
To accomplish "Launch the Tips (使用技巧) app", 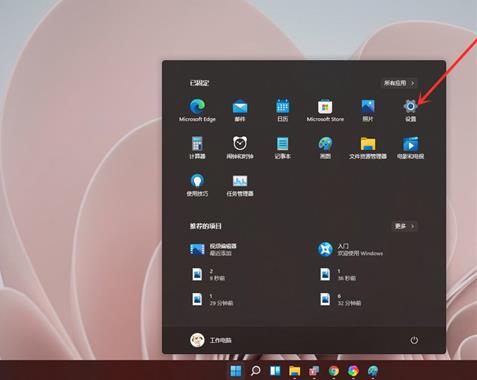I will pyautogui.click(x=197, y=185).
